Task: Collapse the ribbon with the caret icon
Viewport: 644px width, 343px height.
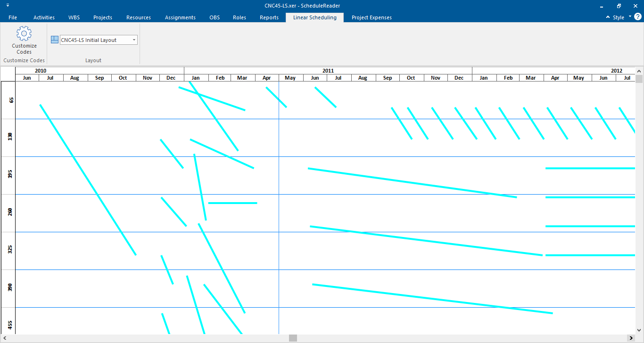Action: pyautogui.click(x=608, y=17)
